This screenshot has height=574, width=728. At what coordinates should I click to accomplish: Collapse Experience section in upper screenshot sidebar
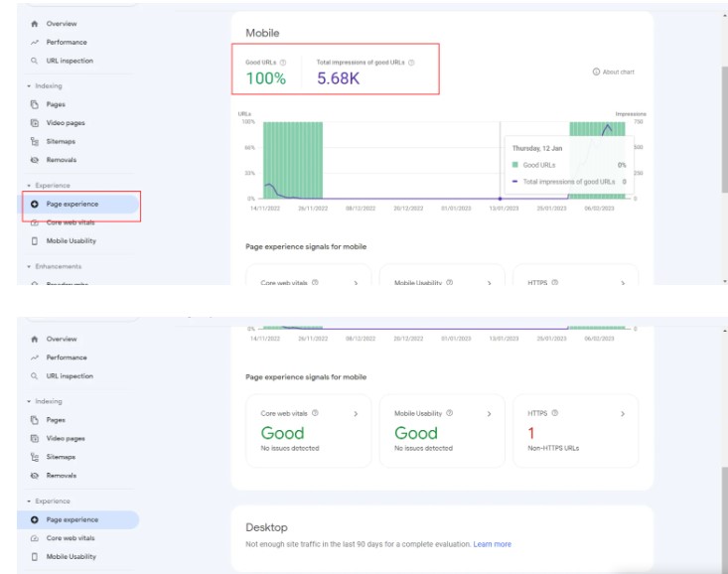(29, 186)
